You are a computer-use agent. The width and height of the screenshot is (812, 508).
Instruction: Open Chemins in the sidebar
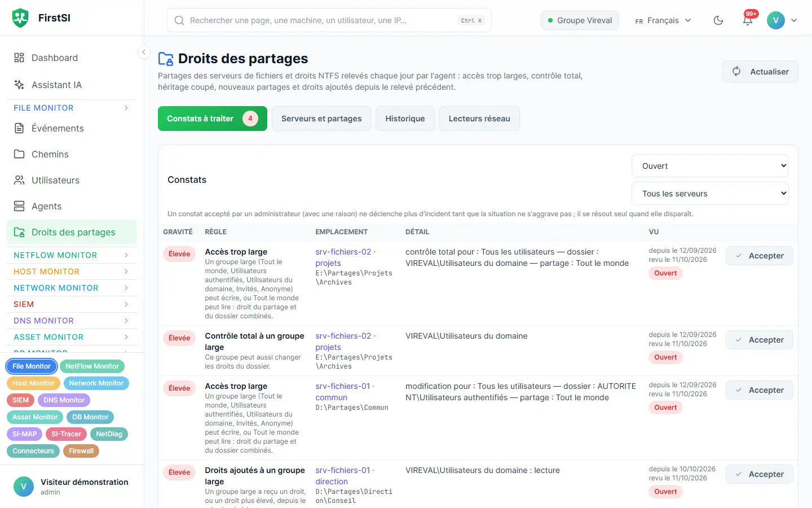click(72, 154)
